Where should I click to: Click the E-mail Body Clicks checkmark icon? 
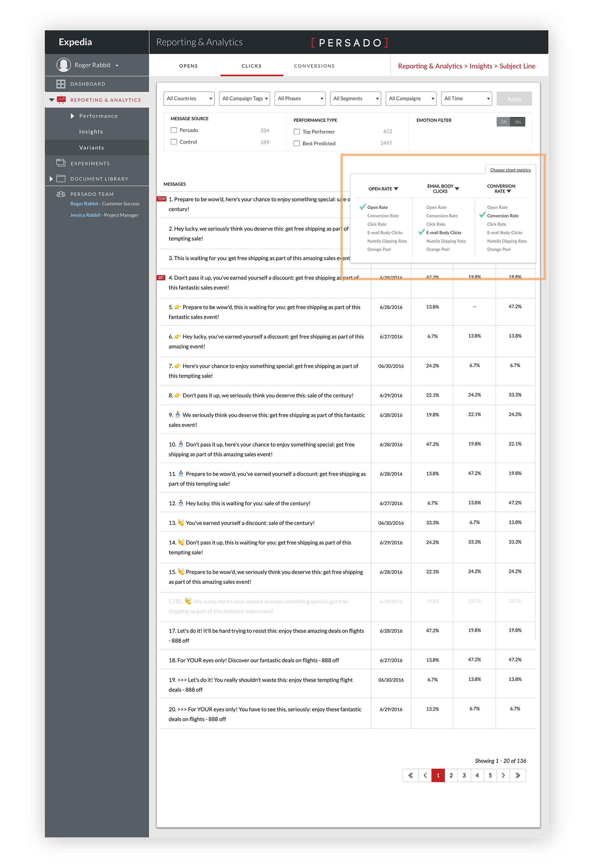421,232
